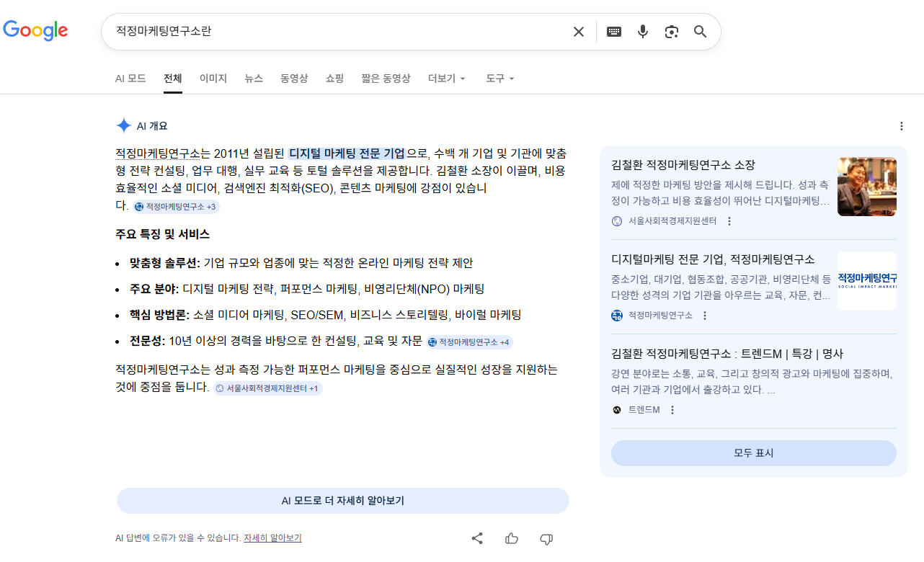Click the share icon below AI overview
Image resolution: width=924 pixels, height=562 pixels.
(477, 538)
